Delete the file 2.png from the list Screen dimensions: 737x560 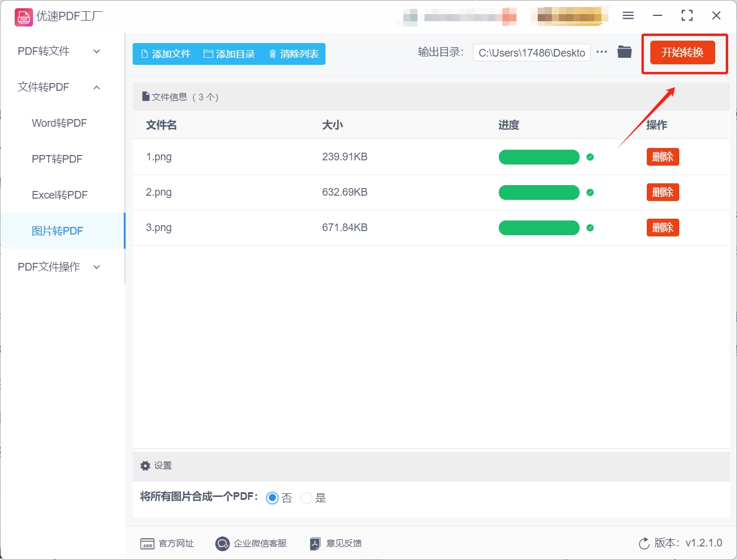(662, 192)
